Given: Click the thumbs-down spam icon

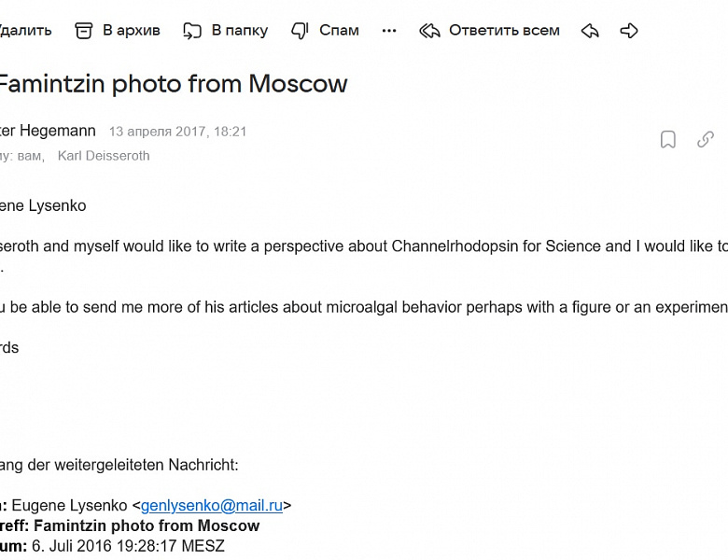Looking at the screenshot, I should [300, 31].
